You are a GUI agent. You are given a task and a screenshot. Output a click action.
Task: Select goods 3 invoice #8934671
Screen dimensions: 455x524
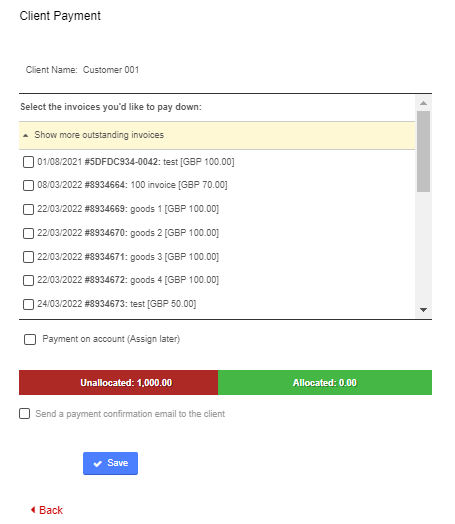28,257
